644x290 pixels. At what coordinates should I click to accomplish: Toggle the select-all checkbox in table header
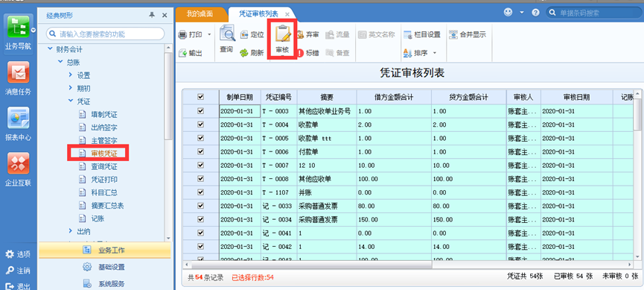(201, 97)
